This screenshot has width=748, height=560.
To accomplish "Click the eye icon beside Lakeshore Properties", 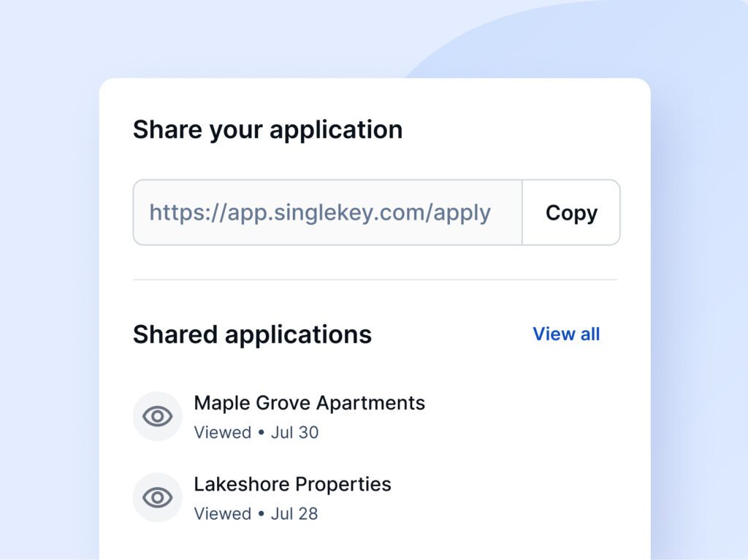I will click(x=158, y=497).
